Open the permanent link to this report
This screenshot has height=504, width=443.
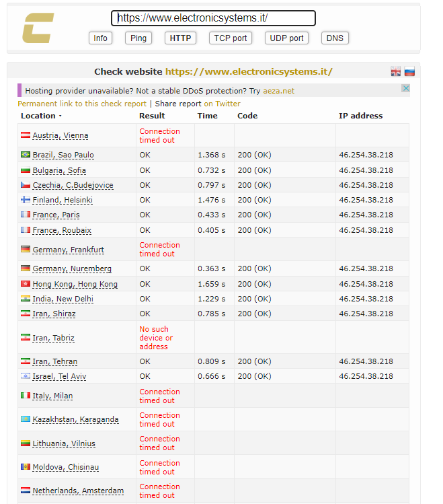(81, 104)
